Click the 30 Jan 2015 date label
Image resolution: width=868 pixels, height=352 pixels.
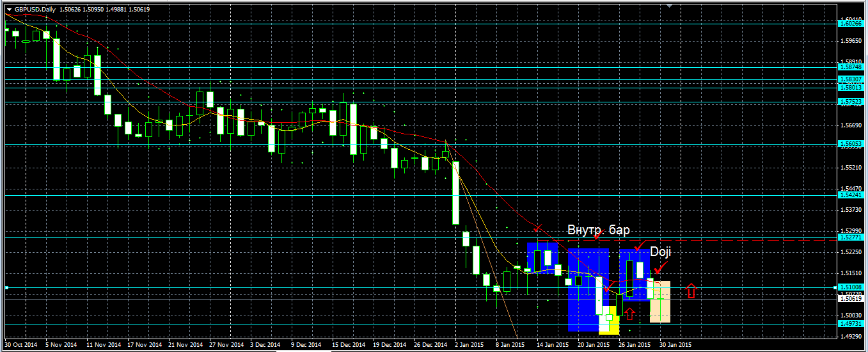[x=675, y=344]
